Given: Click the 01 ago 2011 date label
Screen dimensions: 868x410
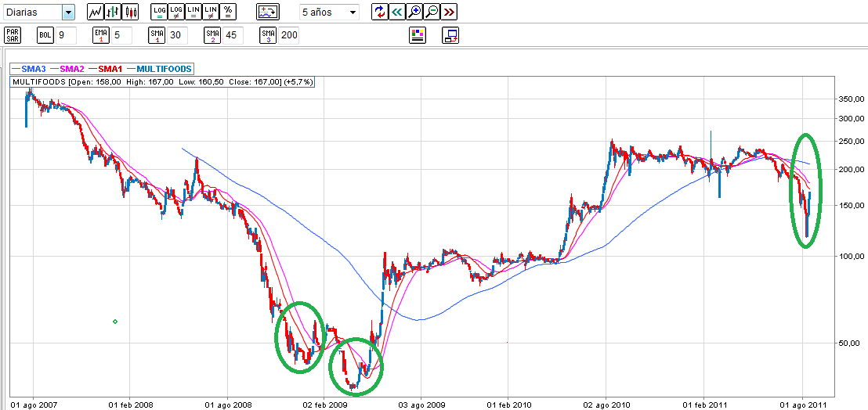Looking at the screenshot, I should (x=804, y=405).
